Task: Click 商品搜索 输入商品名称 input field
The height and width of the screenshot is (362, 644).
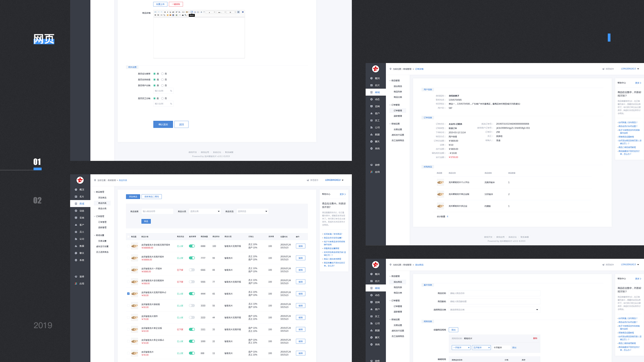Action: (x=157, y=212)
